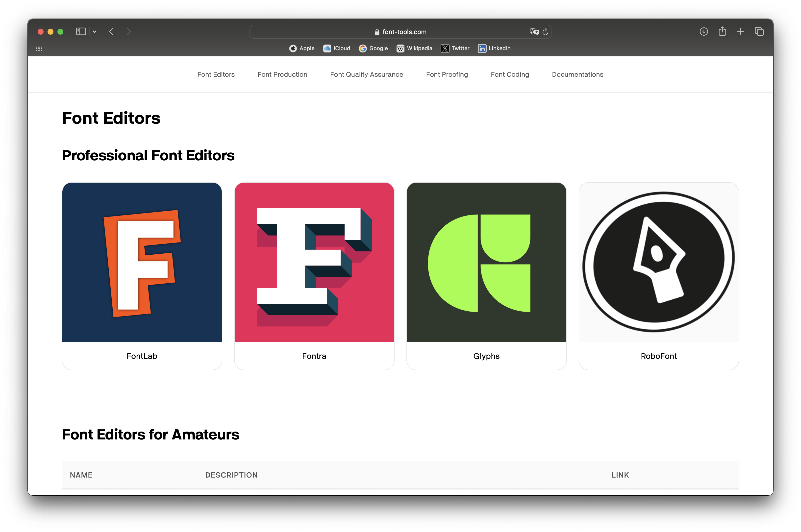Open the FontLab editor card
Screen dimensions: 801x532
[142, 275]
